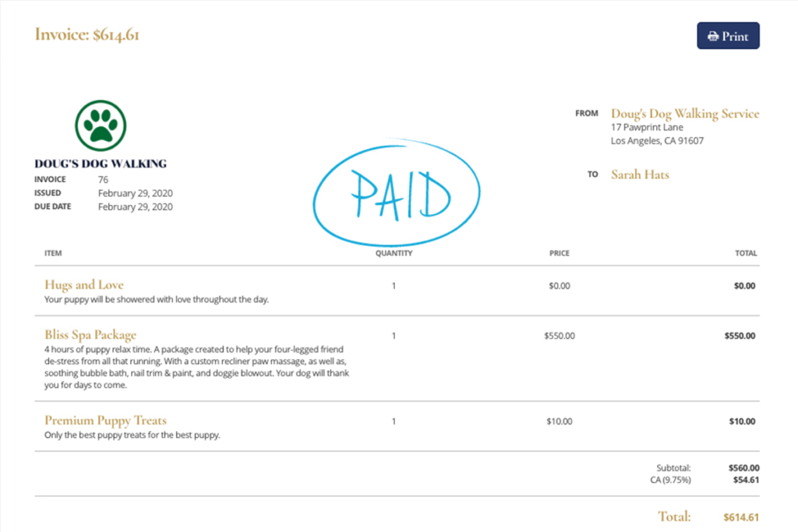Click the TO recipient label
The image size is (798, 532).
pos(592,174)
